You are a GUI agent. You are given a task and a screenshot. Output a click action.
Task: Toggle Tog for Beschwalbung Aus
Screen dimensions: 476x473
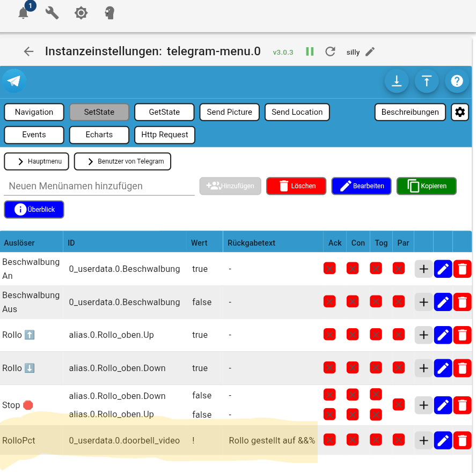pos(376,301)
